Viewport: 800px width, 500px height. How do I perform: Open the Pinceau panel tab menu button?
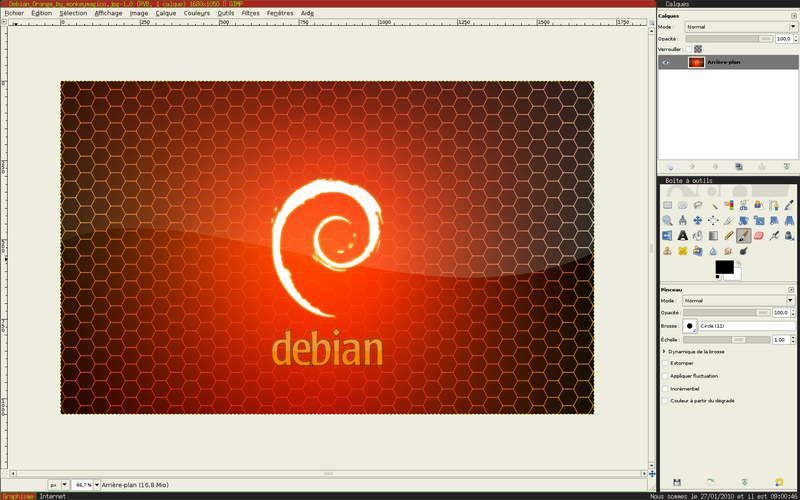tap(791, 290)
